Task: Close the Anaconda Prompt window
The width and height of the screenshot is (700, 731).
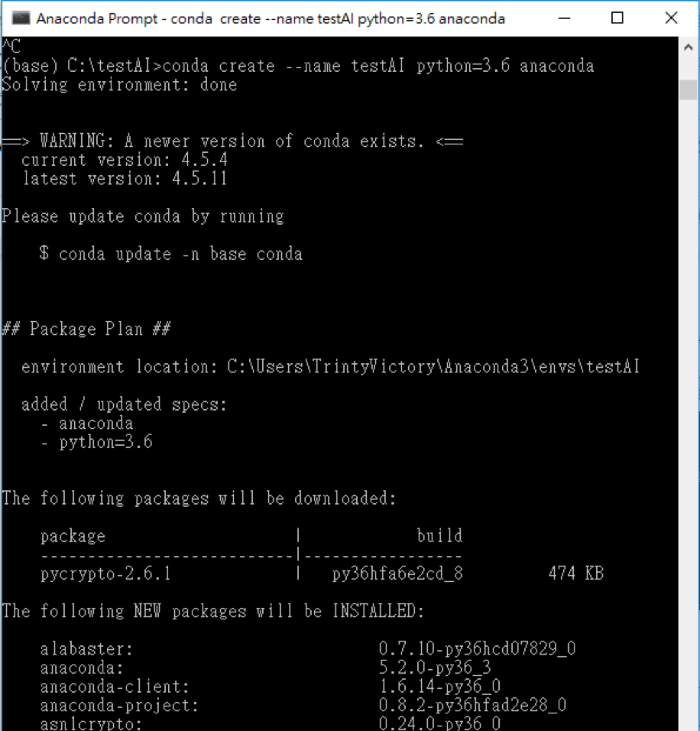Action: (x=671, y=18)
